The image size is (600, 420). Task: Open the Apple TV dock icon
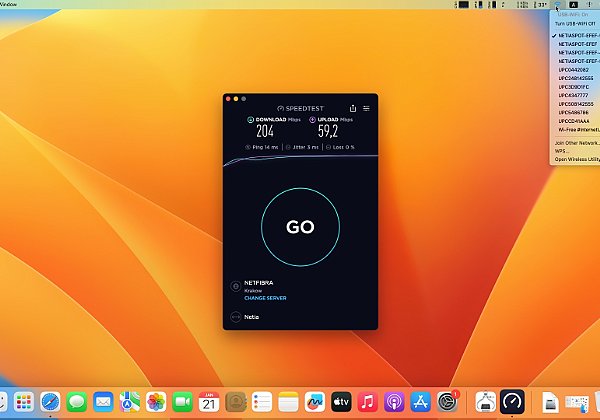click(x=341, y=402)
